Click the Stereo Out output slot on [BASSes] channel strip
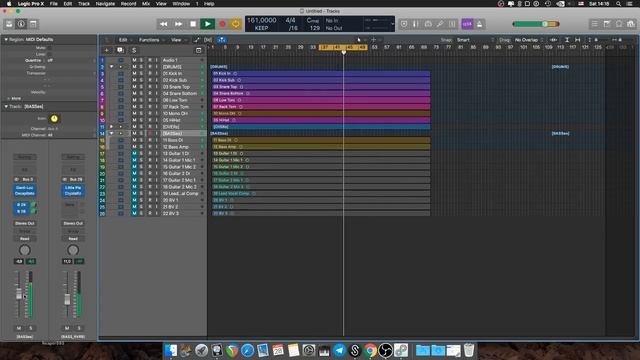Screen dimensions: 640x360 pos(25,223)
